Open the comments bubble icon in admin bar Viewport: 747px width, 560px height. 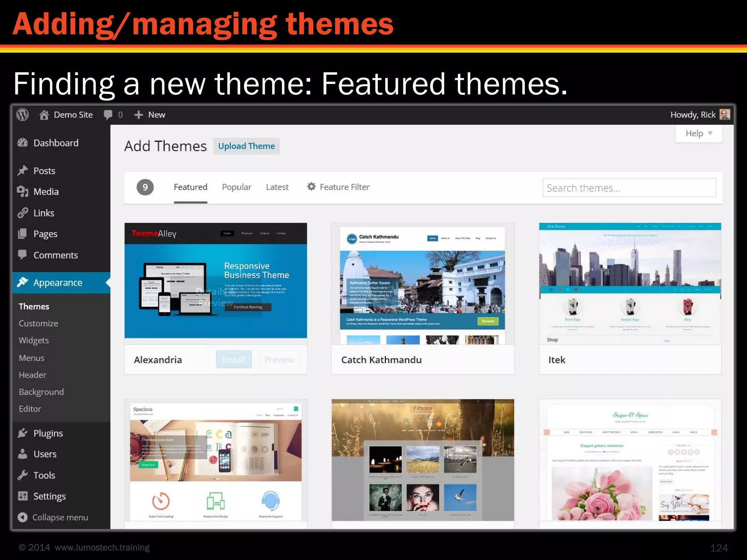(108, 115)
